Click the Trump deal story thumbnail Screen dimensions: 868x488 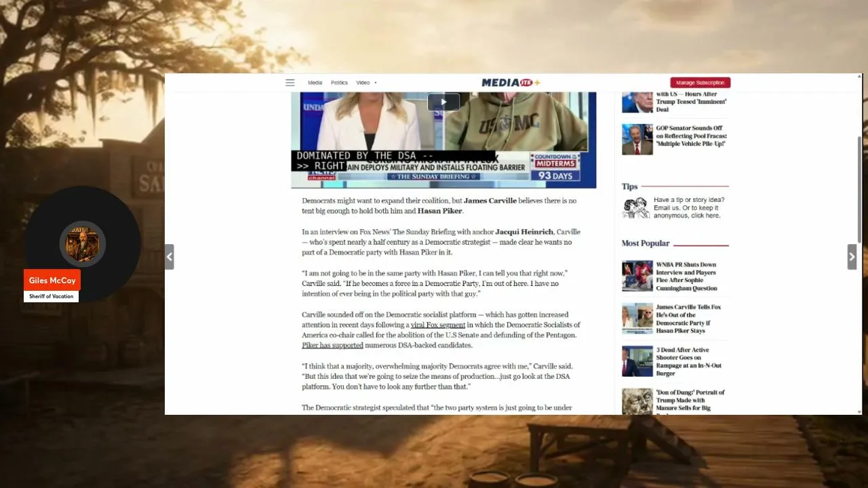[637, 102]
